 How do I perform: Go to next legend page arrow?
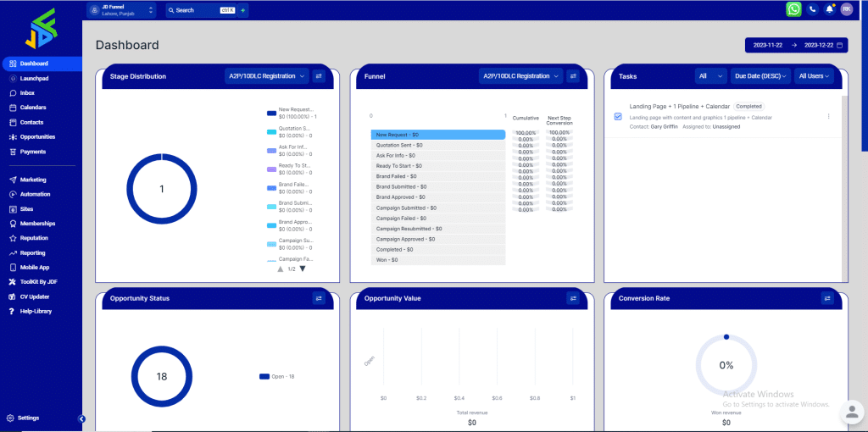[x=303, y=269]
